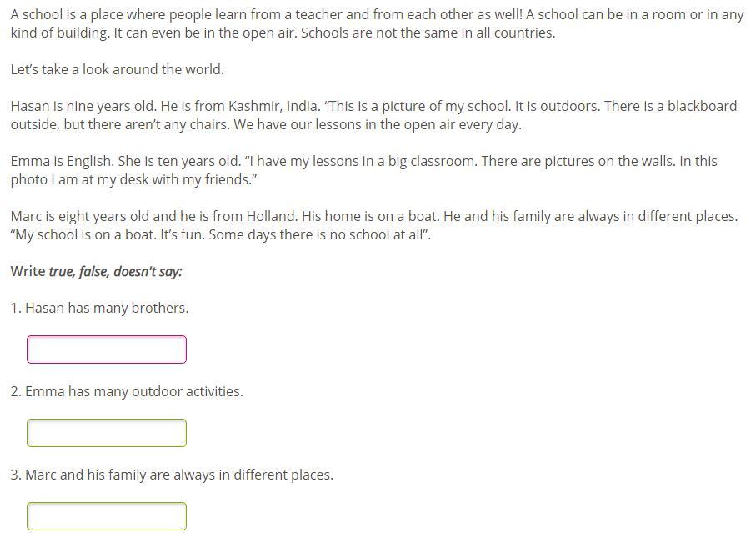Click the answer box under question 1
756x538 pixels.
click(x=107, y=349)
